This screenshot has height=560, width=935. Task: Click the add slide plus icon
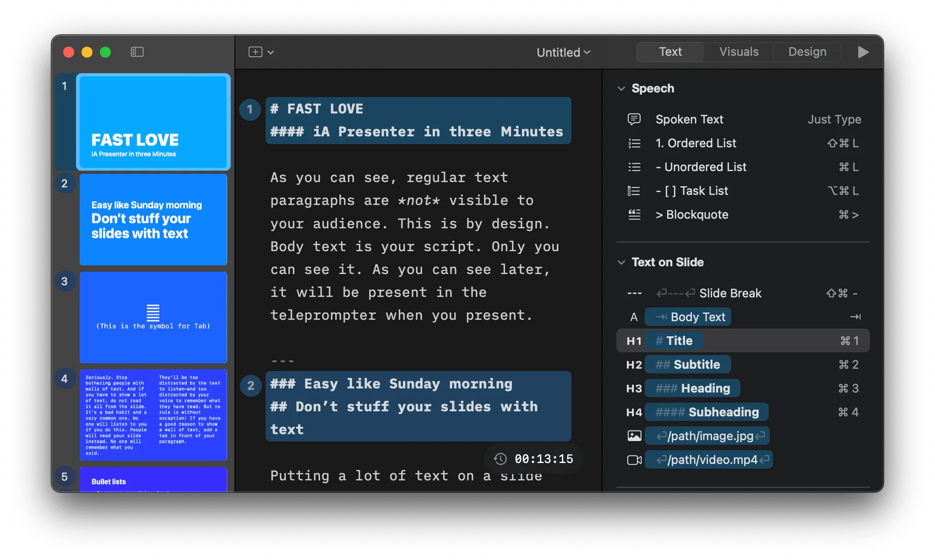[x=255, y=52]
